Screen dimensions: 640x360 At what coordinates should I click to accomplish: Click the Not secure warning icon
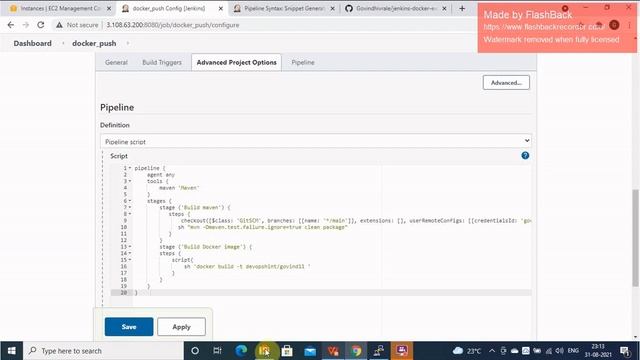[x=60, y=25]
